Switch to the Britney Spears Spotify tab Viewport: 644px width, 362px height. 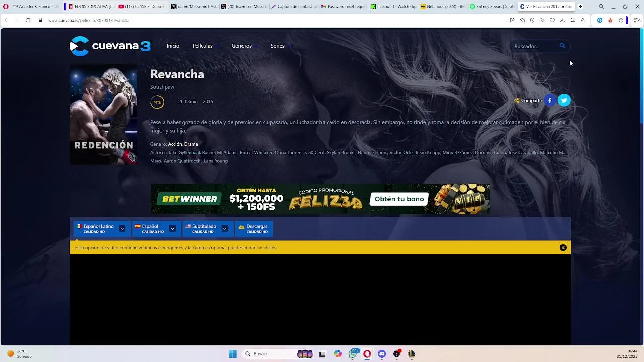pyautogui.click(x=493, y=7)
